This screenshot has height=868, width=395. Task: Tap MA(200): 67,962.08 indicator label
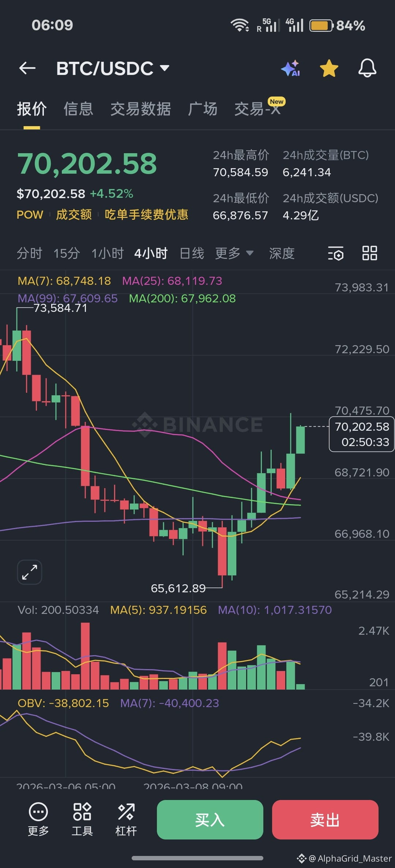[183, 298]
